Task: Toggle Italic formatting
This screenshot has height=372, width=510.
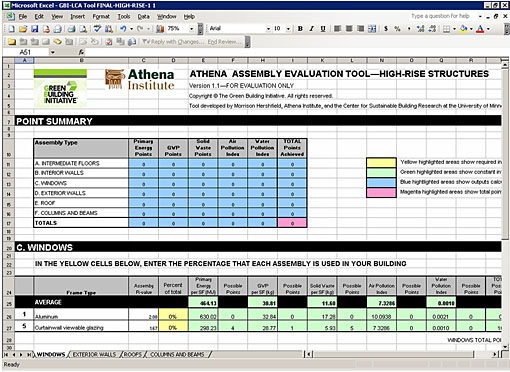Action: (311, 29)
